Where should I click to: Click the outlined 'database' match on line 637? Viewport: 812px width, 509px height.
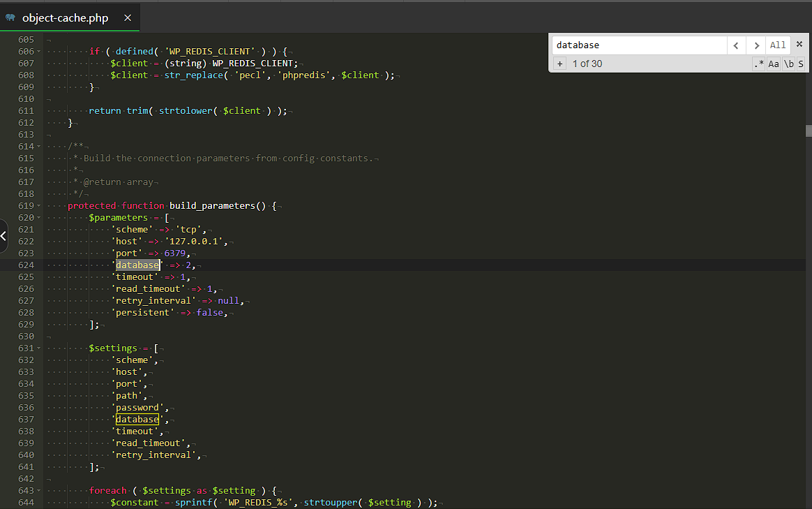coord(137,420)
